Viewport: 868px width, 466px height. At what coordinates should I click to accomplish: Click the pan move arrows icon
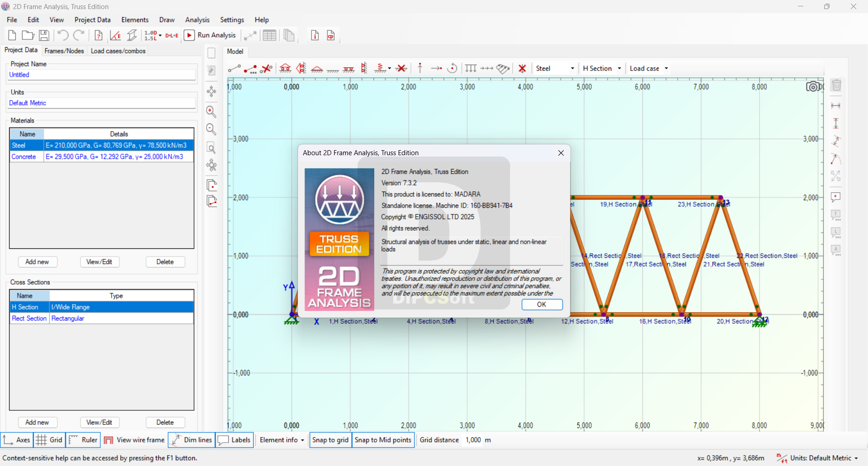coord(211,92)
